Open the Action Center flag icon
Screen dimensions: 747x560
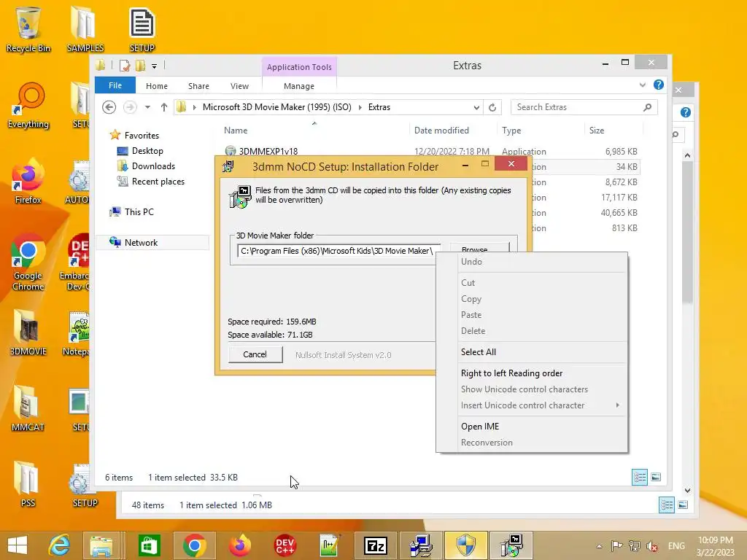(x=616, y=546)
